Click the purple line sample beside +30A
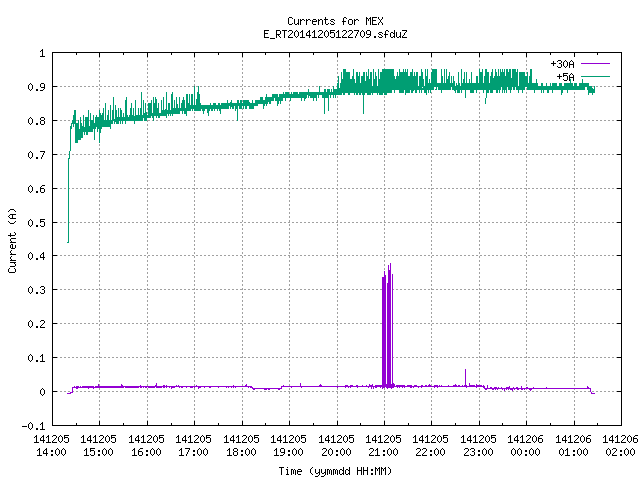This screenshot has width=640, height=480. coord(595,64)
